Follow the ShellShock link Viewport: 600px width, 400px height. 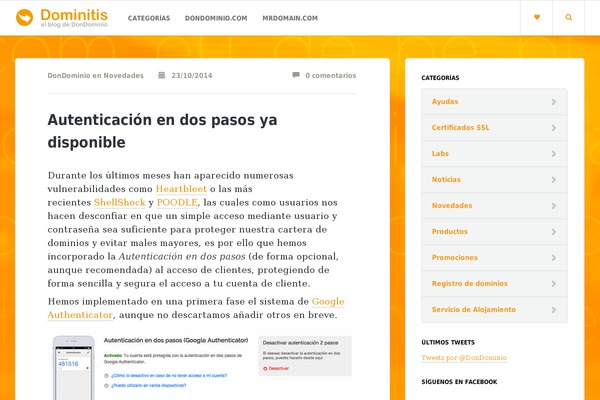(x=119, y=202)
